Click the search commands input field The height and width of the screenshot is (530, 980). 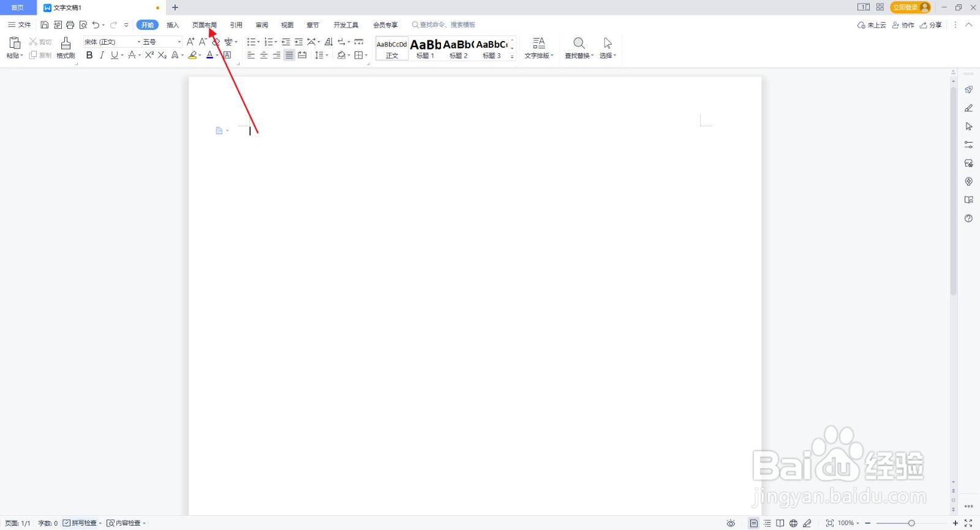443,25
